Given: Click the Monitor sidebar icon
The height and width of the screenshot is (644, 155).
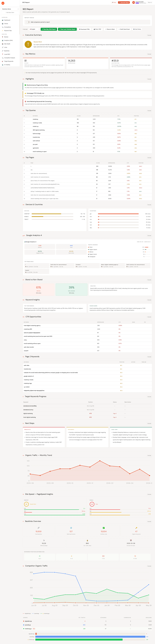Looking at the screenshot, I should tap(3, 37).
